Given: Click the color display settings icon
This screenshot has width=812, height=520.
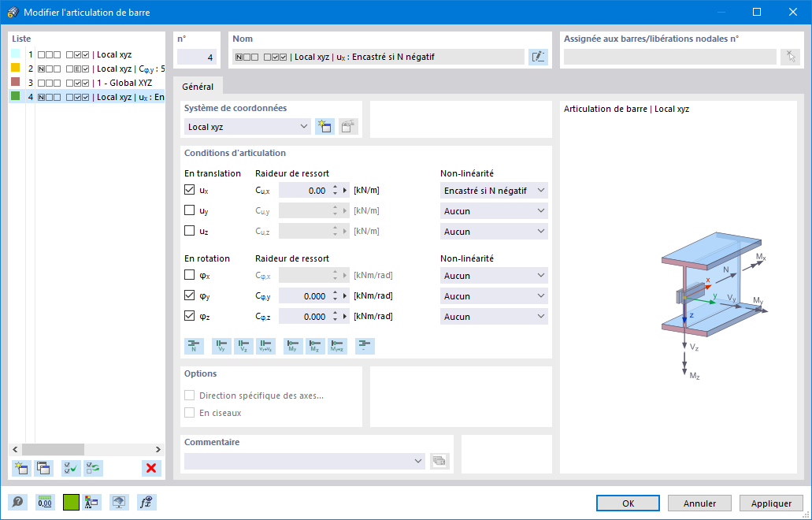Looking at the screenshot, I should pos(91,502).
